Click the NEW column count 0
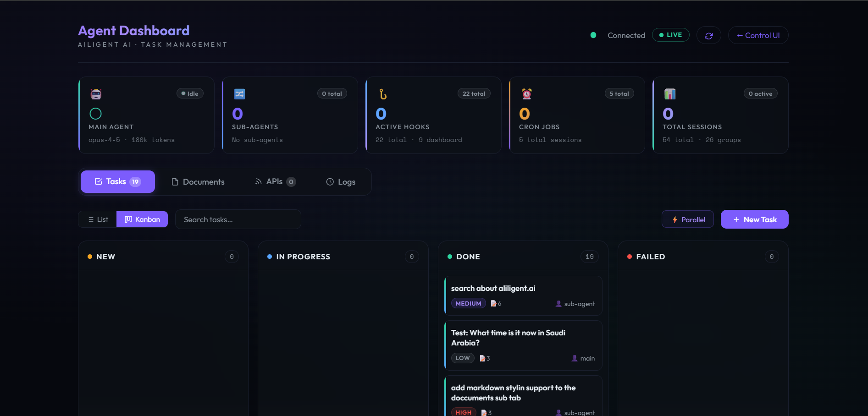The image size is (868, 416). coord(232,257)
